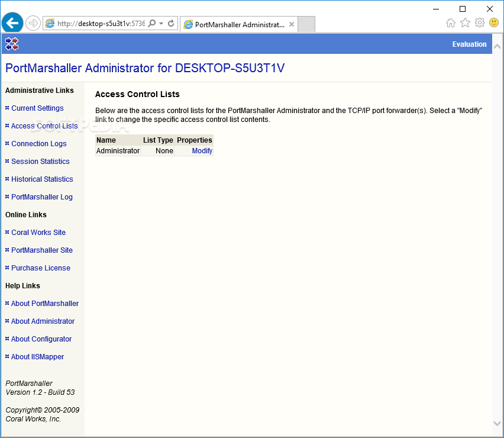504x438 pixels.
Task: Click the scrollbar down arrow
Action: point(497,423)
